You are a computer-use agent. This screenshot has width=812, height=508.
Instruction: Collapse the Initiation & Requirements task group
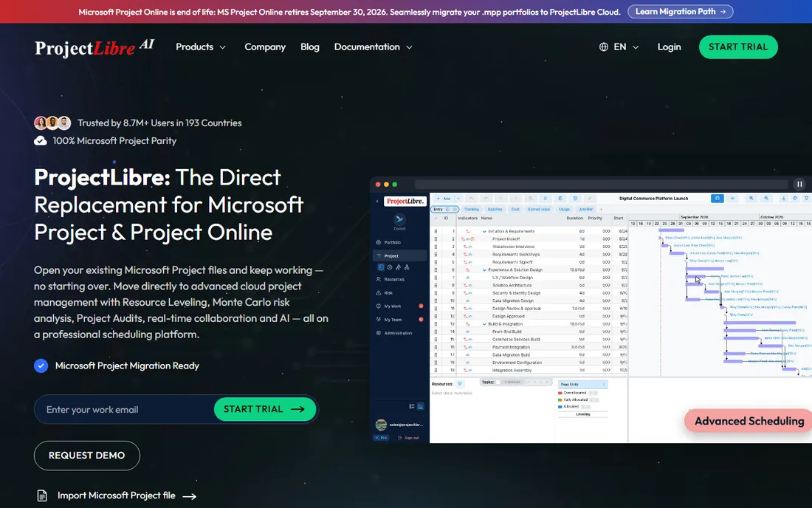click(485, 231)
